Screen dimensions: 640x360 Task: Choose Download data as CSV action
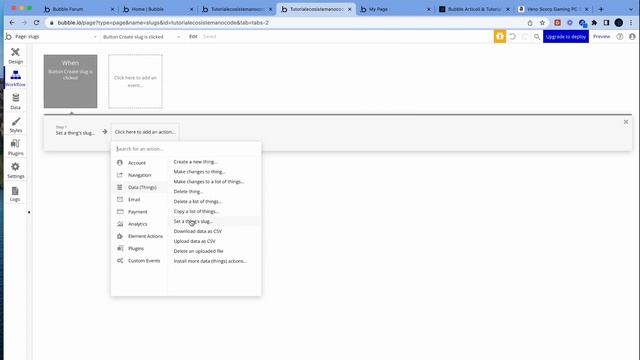click(198, 231)
